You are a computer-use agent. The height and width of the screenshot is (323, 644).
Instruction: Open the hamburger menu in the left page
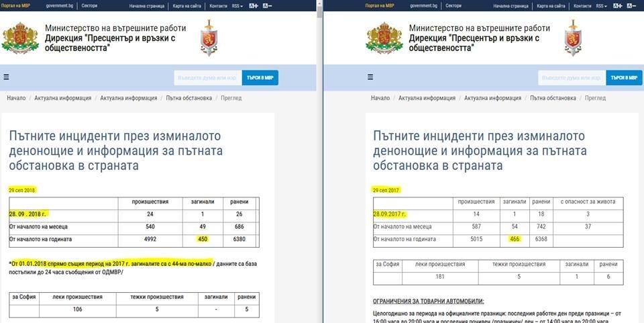coord(6,77)
